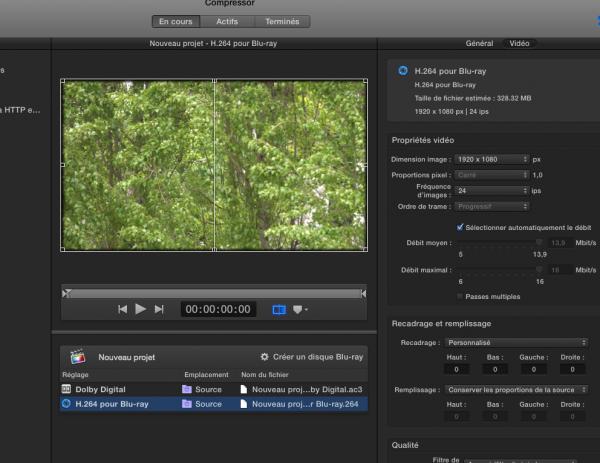Play the preview video
The height and width of the screenshot is (463, 600).
coord(140,309)
